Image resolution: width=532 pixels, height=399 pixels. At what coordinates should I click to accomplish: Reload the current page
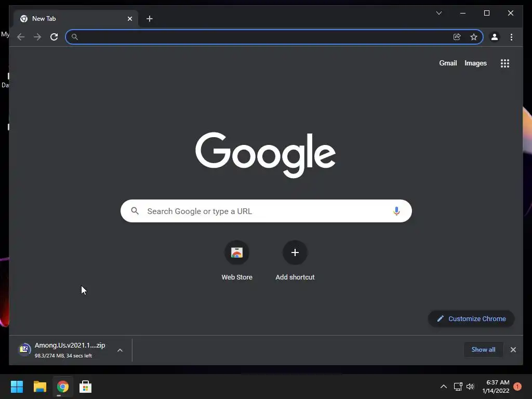[54, 37]
